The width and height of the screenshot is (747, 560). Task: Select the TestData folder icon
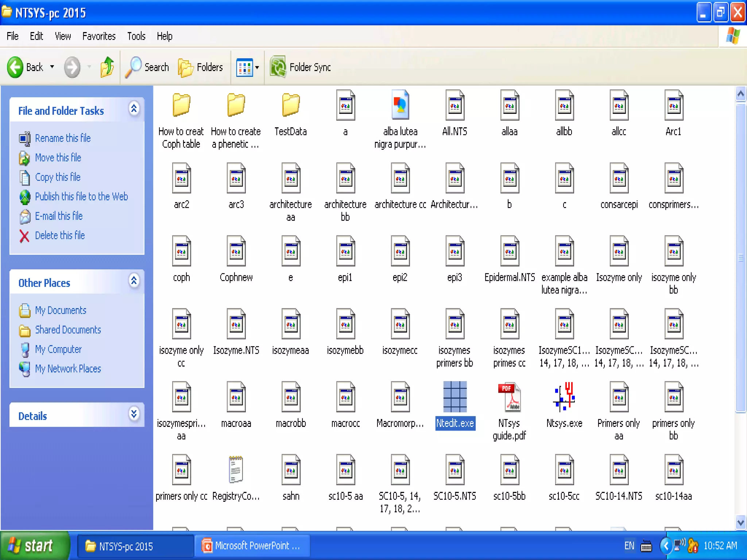pyautogui.click(x=291, y=105)
